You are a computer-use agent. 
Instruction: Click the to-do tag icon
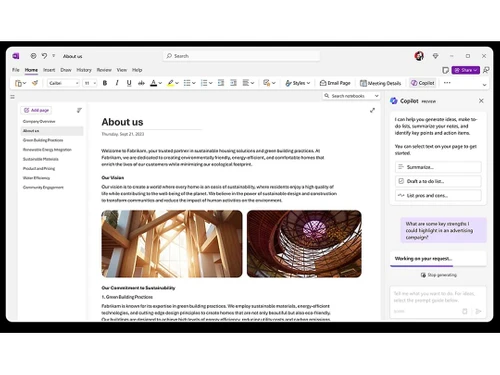click(266, 83)
